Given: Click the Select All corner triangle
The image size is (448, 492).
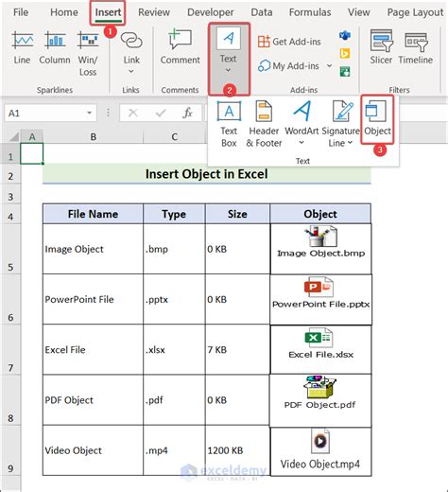Looking at the screenshot, I should tap(14, 137).
